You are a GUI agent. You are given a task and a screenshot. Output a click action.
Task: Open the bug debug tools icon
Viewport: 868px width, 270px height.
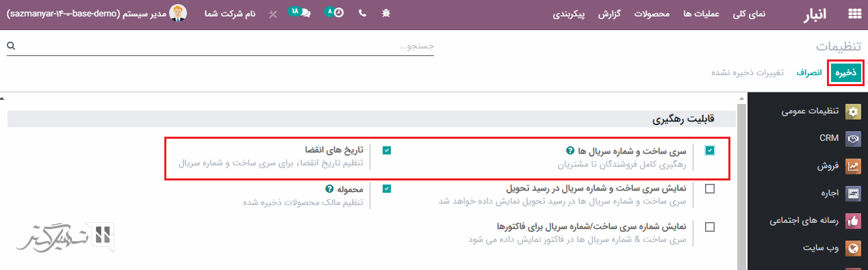click(386, 14)
